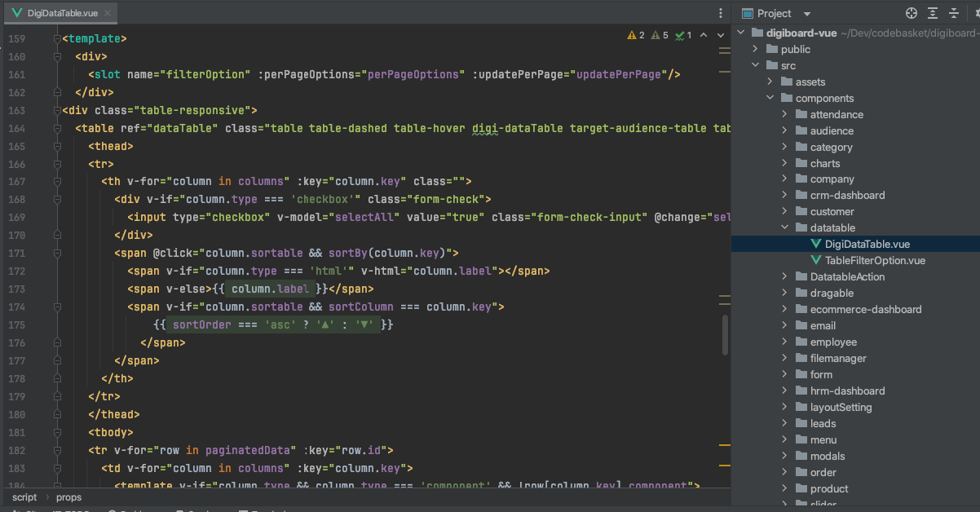Click the script breadcrumb item
Screen dimensions: 980x512
tap(24, 497)
